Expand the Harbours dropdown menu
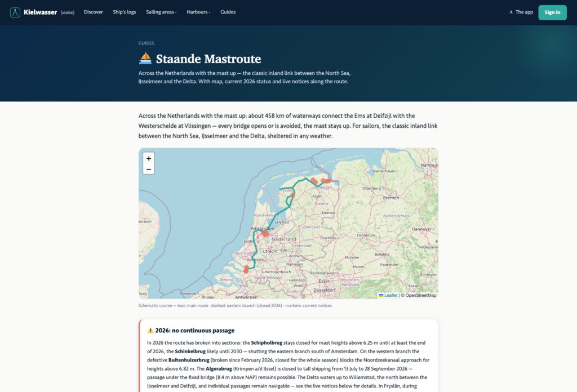Screen dimensions: 577x392 coord(198,12)
